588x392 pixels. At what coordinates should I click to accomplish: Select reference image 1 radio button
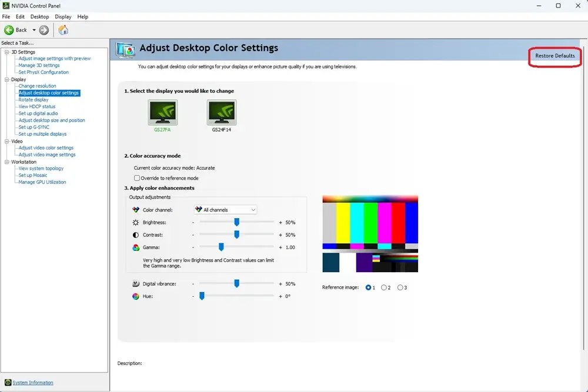coord(368,287)
